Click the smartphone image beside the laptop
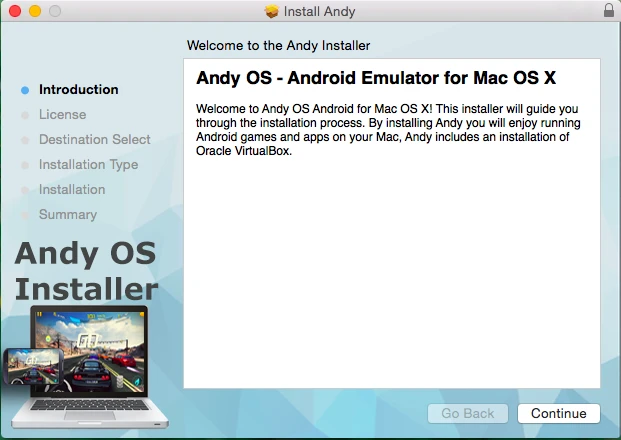 tap(32, 366)
